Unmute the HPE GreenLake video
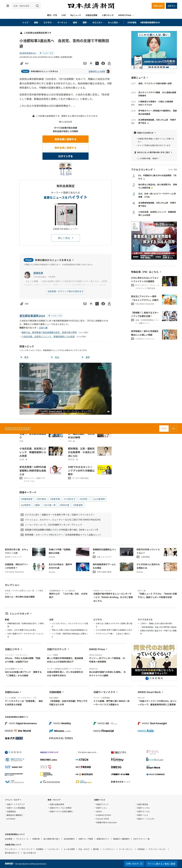 [108, 411]
